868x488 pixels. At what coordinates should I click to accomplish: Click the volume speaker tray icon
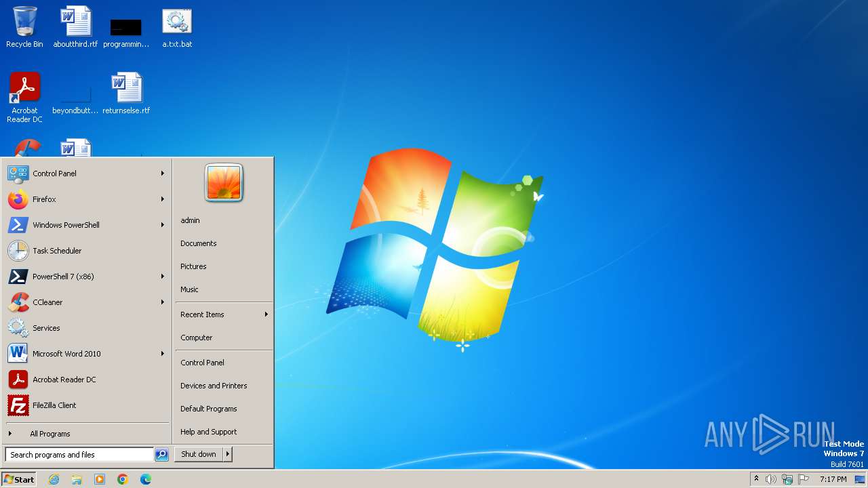[771, 479]
